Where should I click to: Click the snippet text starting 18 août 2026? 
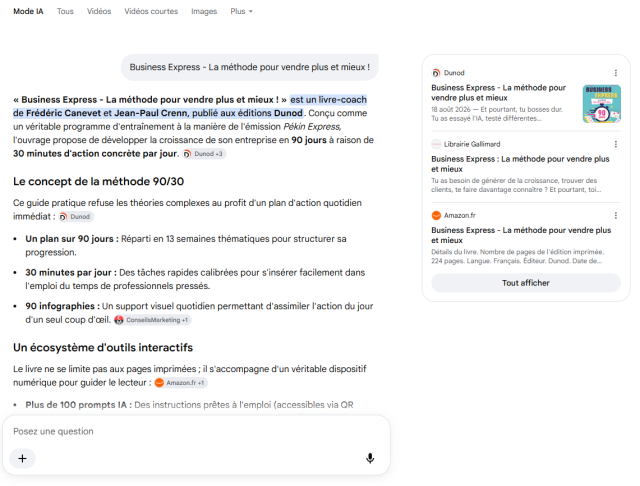(497, 114)
